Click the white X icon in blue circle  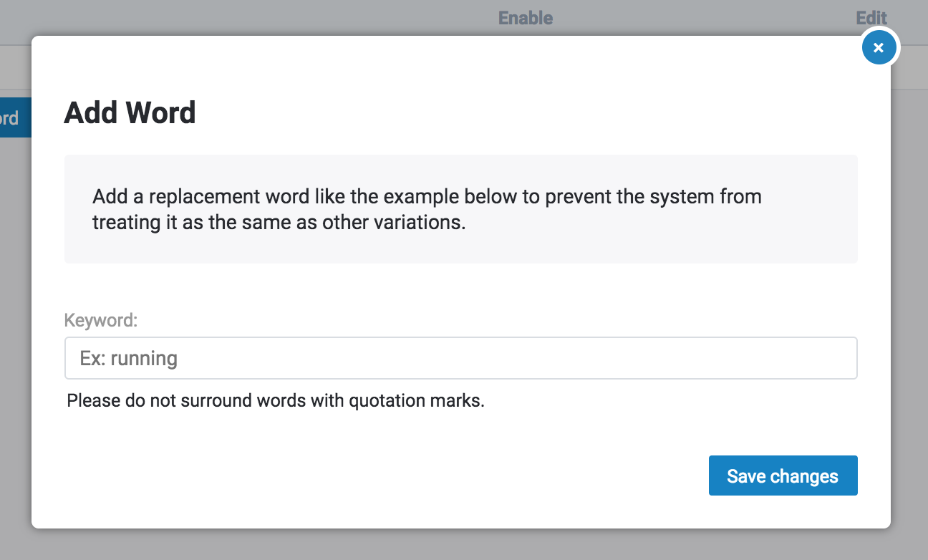(x=879, y=48)
